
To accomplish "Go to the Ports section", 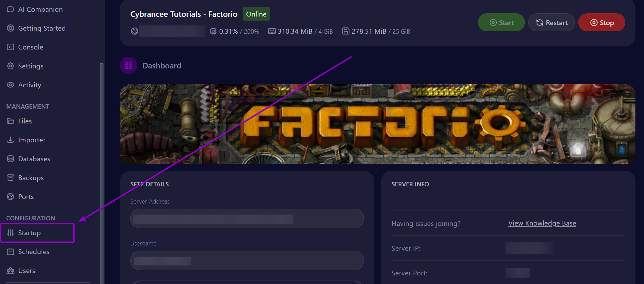I will click(26, 197).
